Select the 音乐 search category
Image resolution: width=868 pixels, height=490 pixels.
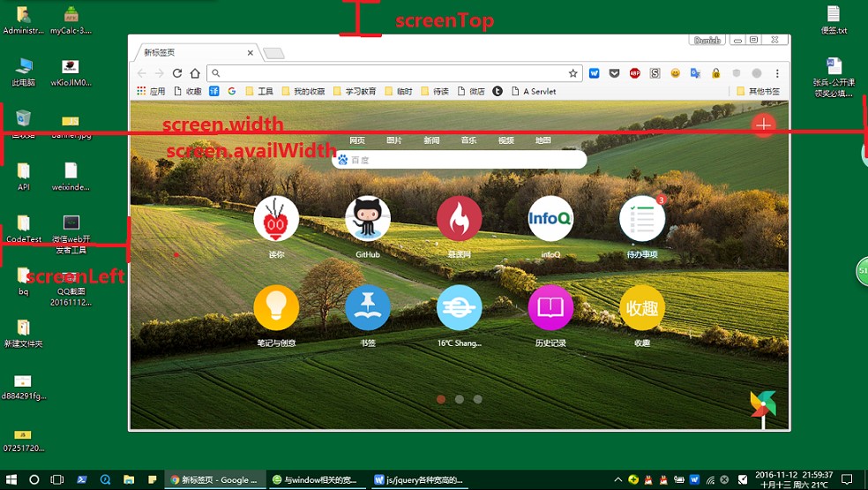[x=469, y=140]
